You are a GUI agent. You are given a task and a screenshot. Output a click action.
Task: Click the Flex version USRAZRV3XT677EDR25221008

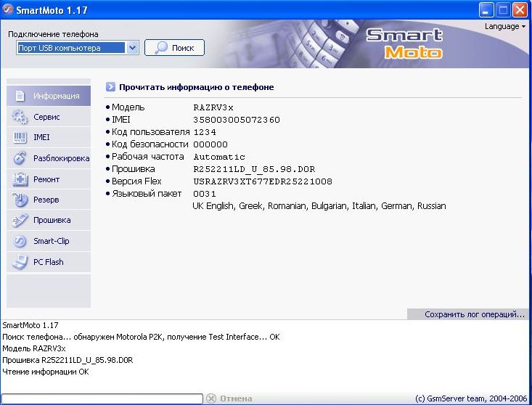pos(263,181)
